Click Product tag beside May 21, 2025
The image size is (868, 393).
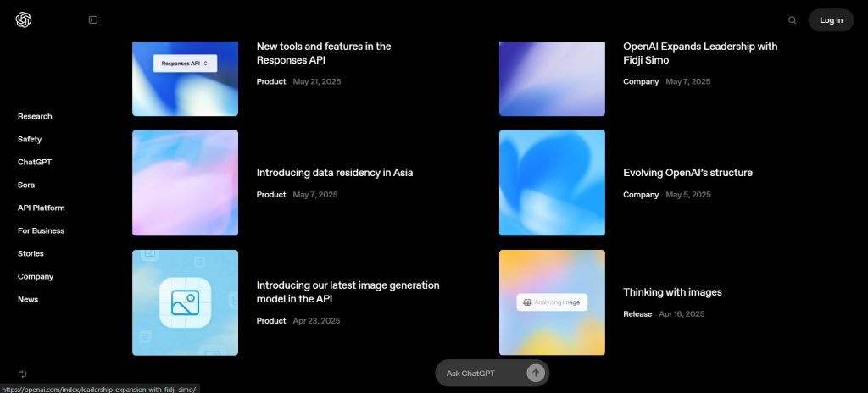click(x=271, y=82)
